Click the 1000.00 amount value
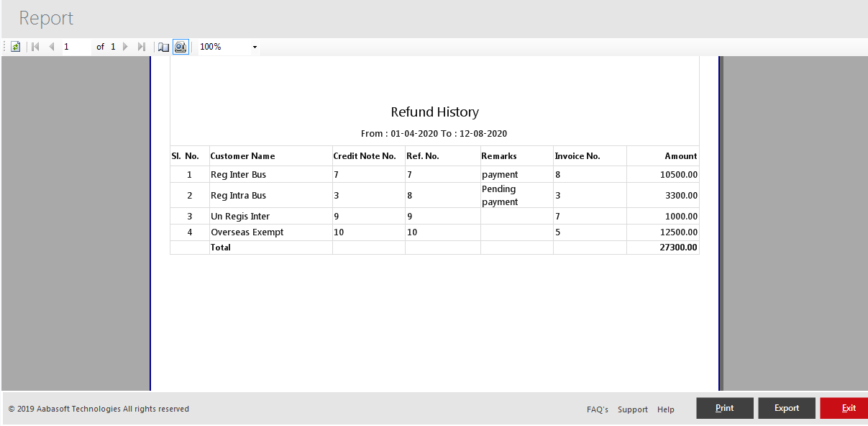The height and width of the screenshot is (426, 868). pos(682,217)
